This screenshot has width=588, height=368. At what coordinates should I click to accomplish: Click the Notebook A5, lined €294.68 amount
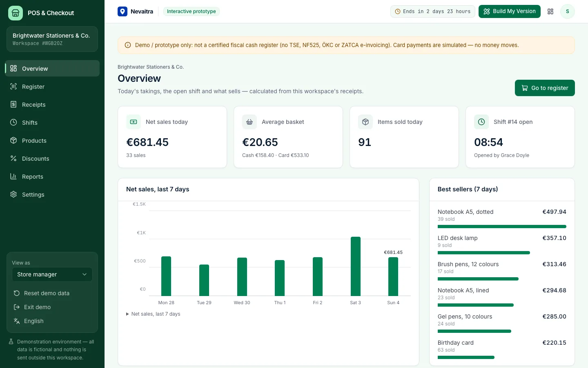pos(554,290)
